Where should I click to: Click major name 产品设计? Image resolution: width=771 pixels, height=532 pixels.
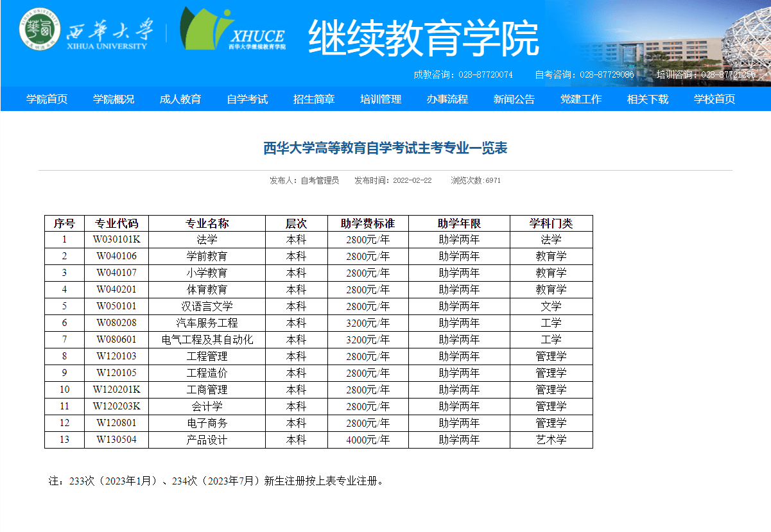click(207, 440)
